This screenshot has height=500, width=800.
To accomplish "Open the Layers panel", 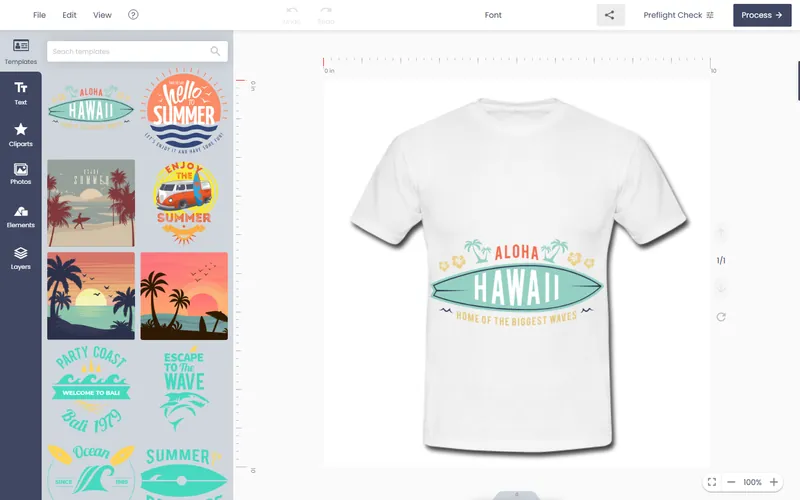I will (x=20, y=258).
